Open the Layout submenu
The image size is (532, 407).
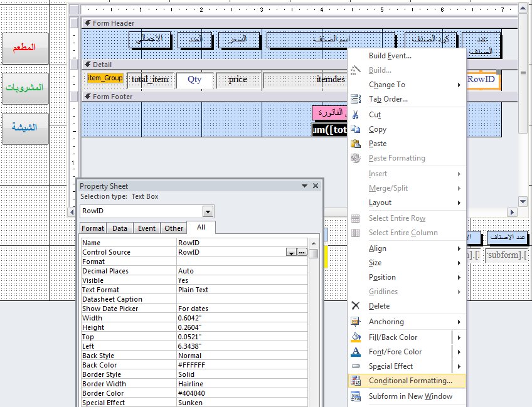coord(407,203)
